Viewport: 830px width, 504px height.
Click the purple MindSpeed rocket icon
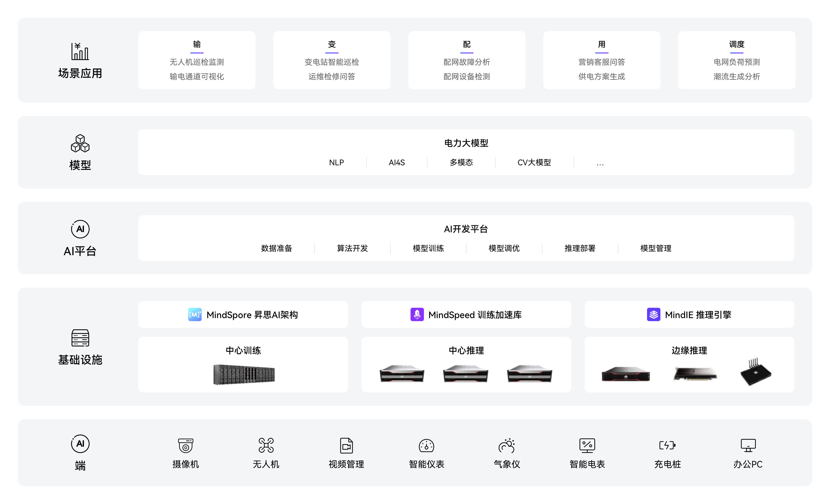tap(417, 314)
